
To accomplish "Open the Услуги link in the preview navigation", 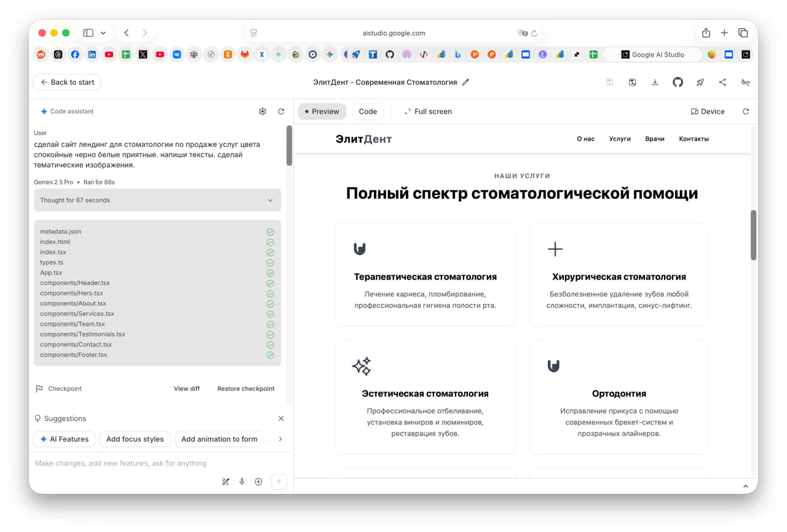I will pos(620,139).
